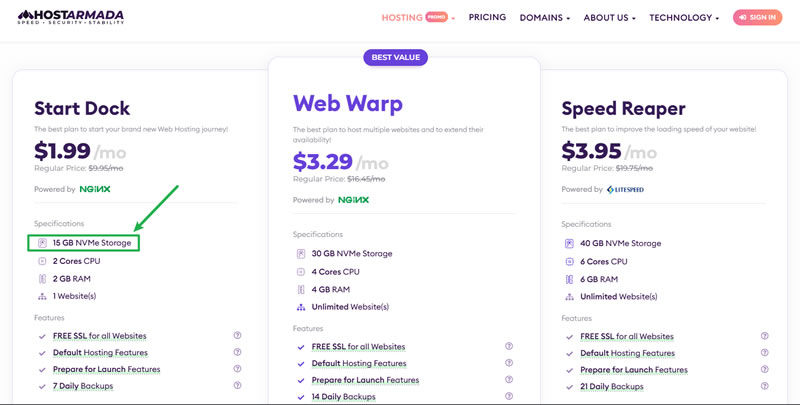Click the 21 Daily Backups feature
This screenshot has width=800, height=405.
611,387
